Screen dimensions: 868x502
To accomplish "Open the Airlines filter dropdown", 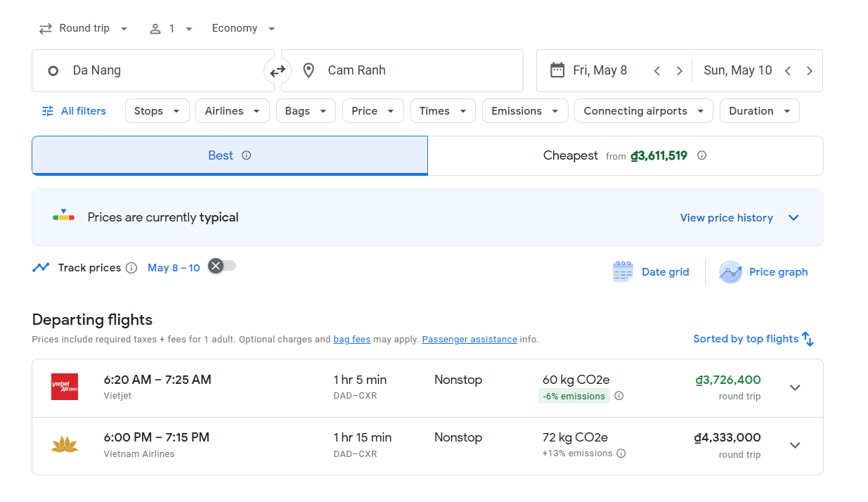I will (x=232, y=110).
